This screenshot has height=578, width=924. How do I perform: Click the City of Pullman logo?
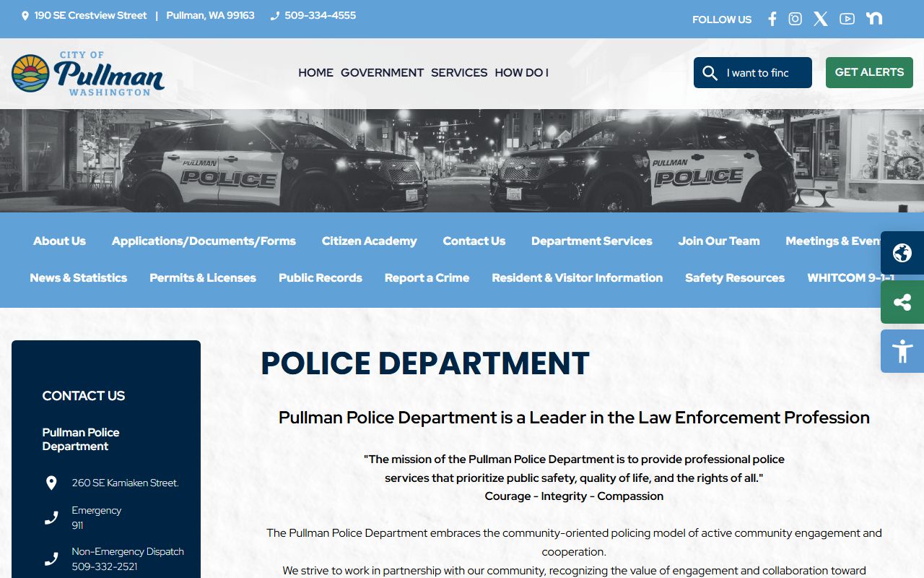pos(88,73)
